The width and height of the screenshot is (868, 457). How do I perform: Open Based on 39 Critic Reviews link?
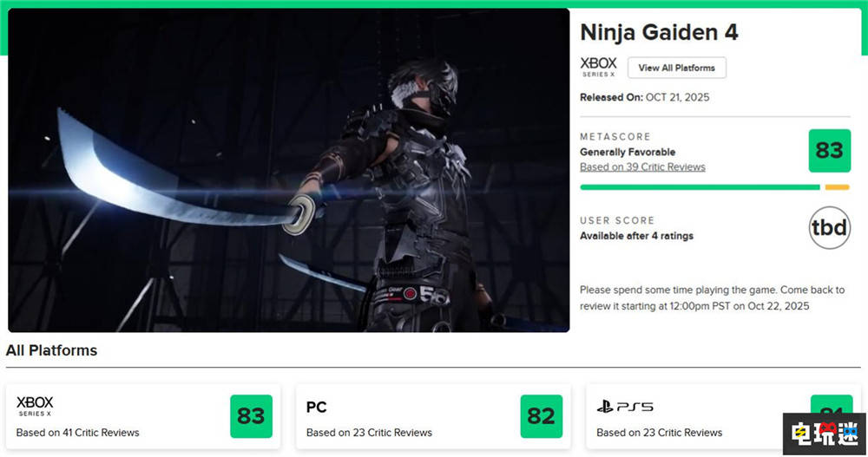click(642, 166)
